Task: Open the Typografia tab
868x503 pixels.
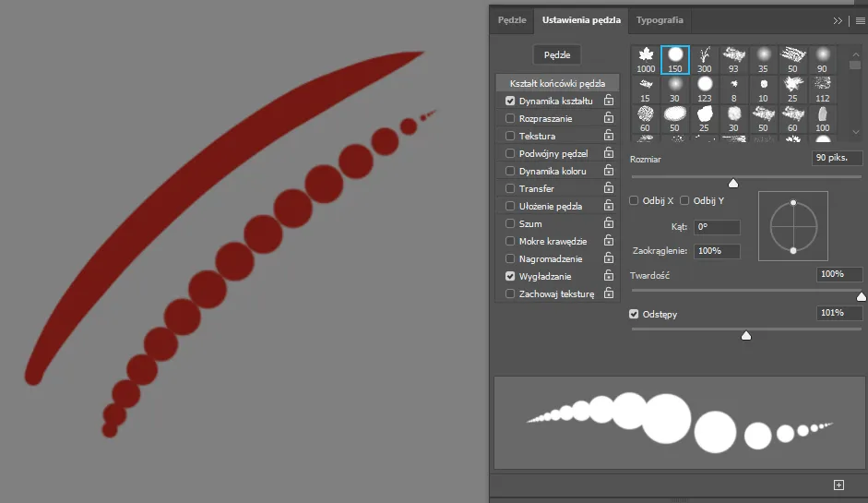Action: pyautogui.click(x=660, y=19)
